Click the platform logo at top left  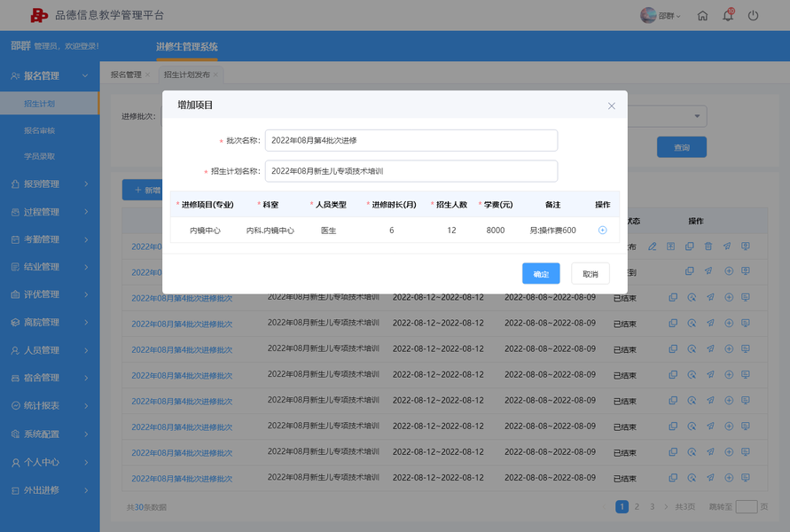pos(39,15)
